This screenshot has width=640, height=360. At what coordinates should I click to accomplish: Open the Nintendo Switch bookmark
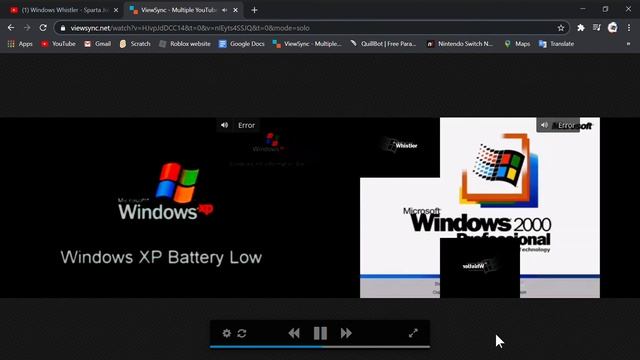[460, 44]
